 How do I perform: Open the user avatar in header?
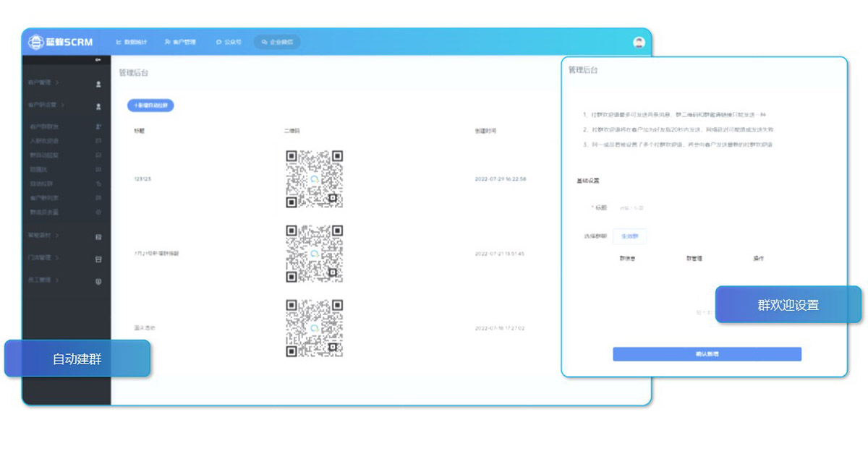point(639,42)
